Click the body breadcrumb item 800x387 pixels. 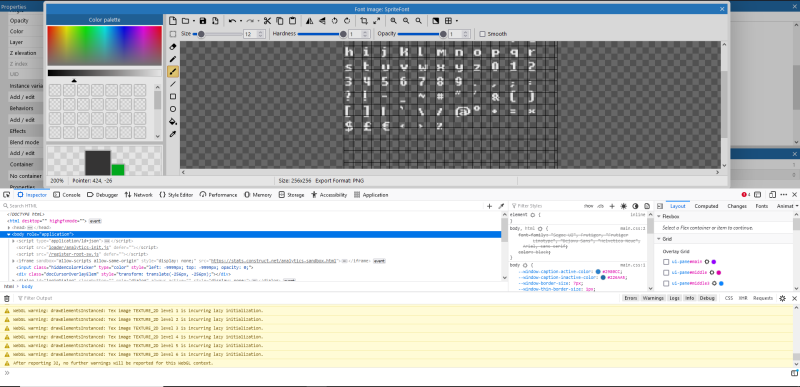[27, 287]
